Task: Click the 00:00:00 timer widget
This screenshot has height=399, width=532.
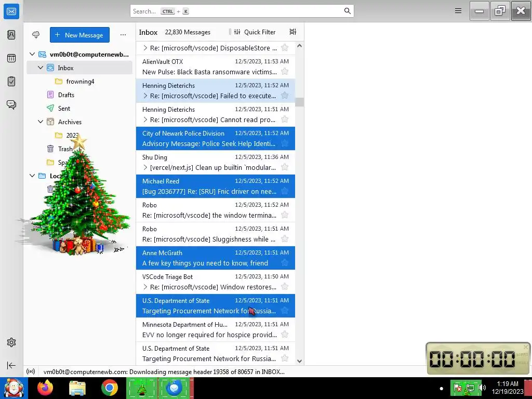Action: click(478, 358)
